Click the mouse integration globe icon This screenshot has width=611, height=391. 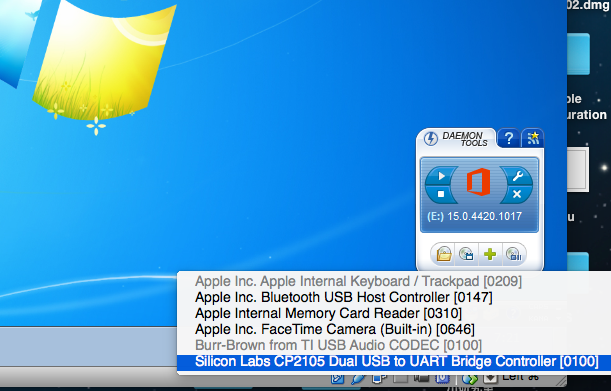click(x=470, y=379)
